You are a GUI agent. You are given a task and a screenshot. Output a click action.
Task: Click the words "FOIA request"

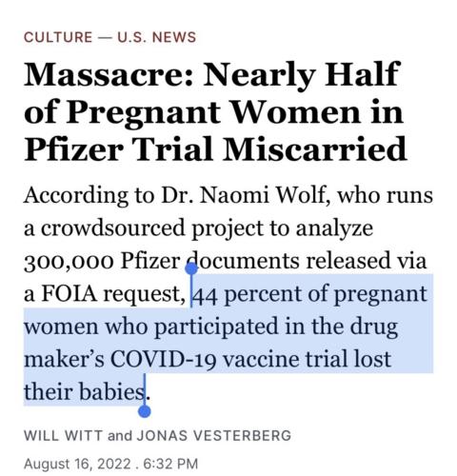[110, 294]
